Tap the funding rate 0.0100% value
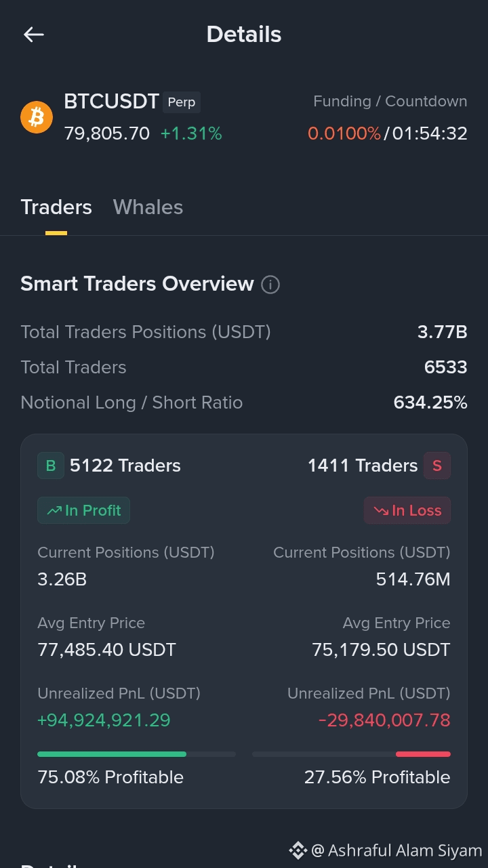 pyautogui.click(x=344, y=133)
